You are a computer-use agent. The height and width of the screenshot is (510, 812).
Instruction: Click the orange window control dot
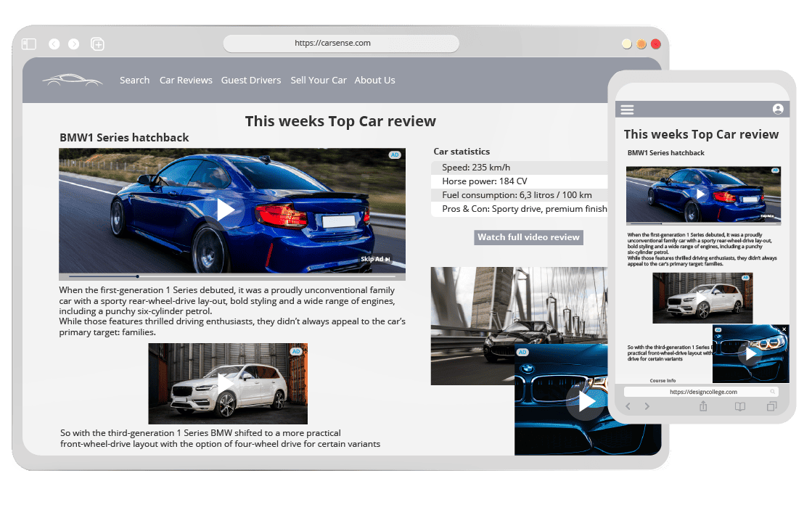641,44
